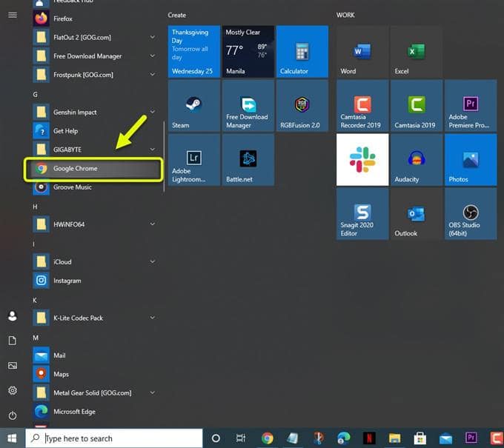Click the Windows Start button
The image size is (504, 448).
[x=12, y=438]
